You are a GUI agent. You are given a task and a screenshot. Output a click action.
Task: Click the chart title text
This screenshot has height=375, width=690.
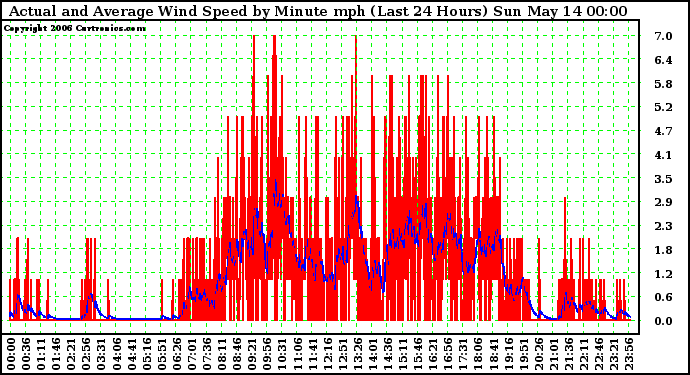tap(318, 11)
